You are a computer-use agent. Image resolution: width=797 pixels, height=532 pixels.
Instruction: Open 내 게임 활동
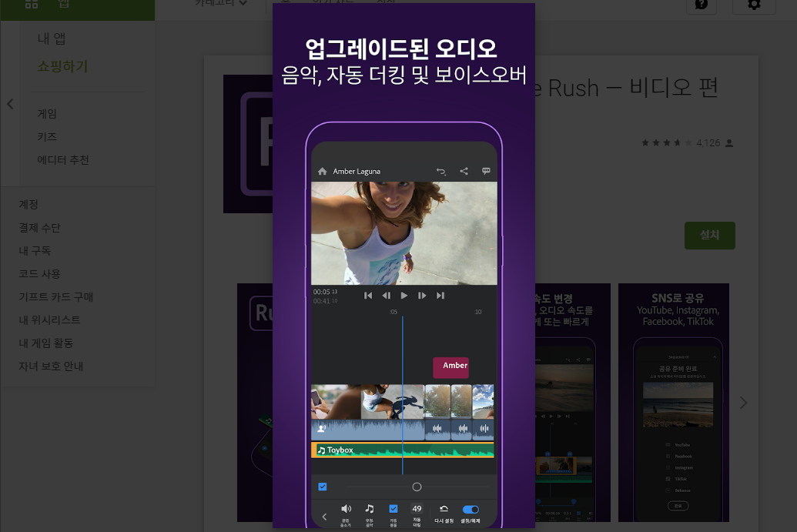45,343
